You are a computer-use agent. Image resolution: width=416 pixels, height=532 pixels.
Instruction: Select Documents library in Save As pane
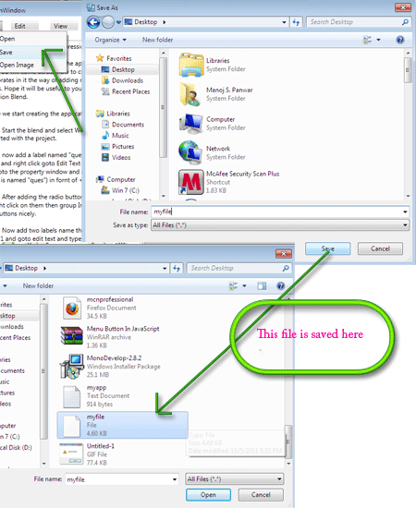pos(123,125)
